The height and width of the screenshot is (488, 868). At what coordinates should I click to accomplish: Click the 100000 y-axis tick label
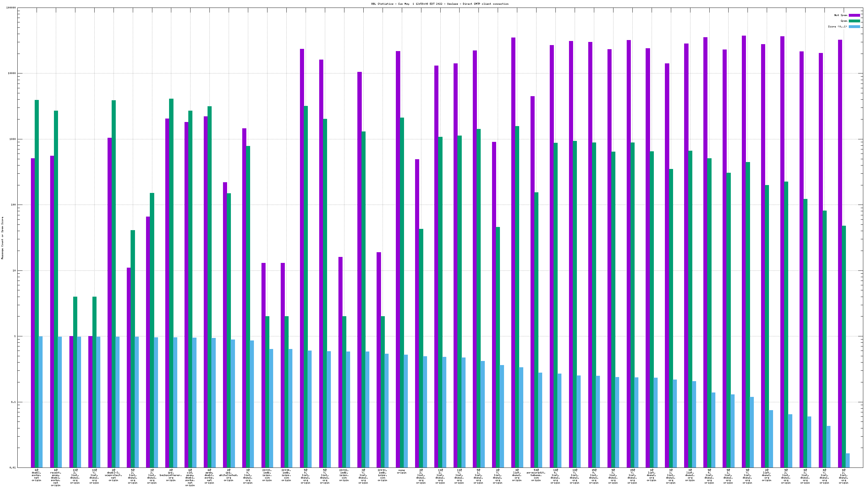pyautogui.click(x=11, y=8)
